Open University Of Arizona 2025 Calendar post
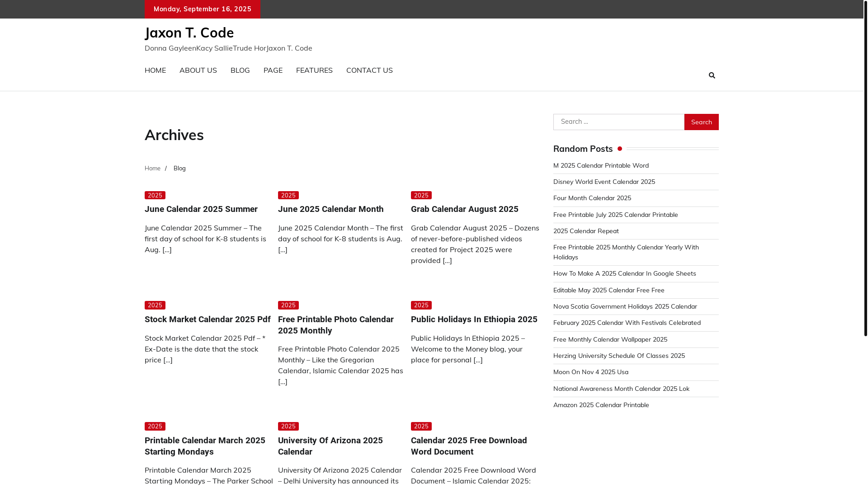The height and width of the screenshot is (488, 868). pos(330,446)
